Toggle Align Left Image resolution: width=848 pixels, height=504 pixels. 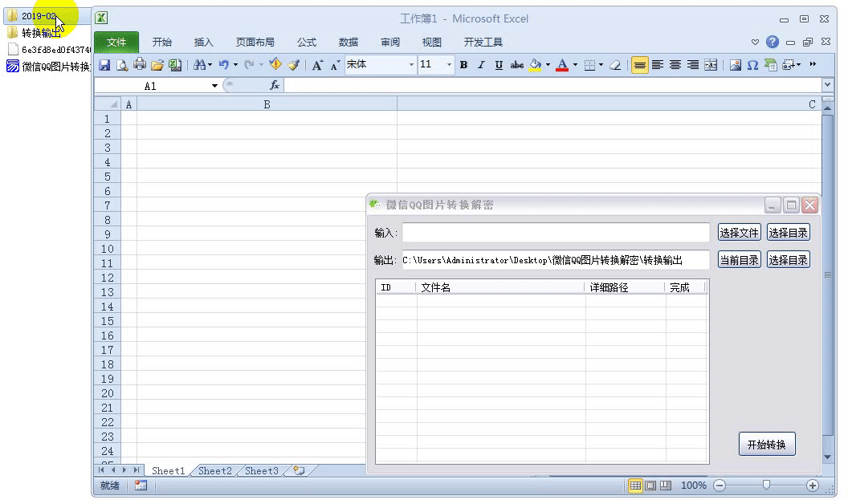(658, 65)
